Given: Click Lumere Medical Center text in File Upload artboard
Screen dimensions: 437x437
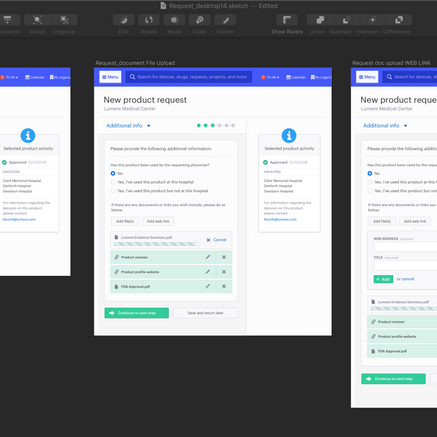Looking at the screenshot, I should pos(130,109).
